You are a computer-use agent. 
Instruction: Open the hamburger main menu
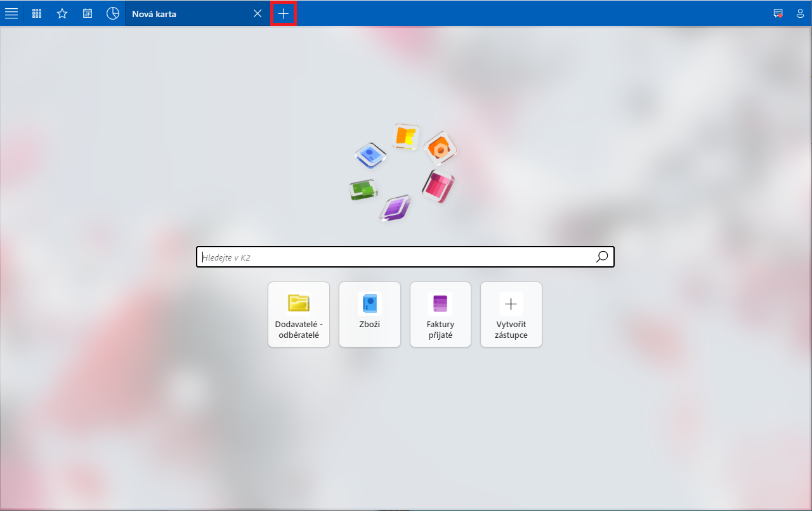pos(11,13)
